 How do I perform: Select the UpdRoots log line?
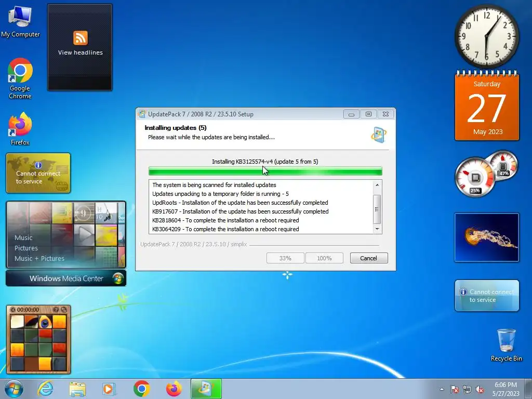coord(240,203)
